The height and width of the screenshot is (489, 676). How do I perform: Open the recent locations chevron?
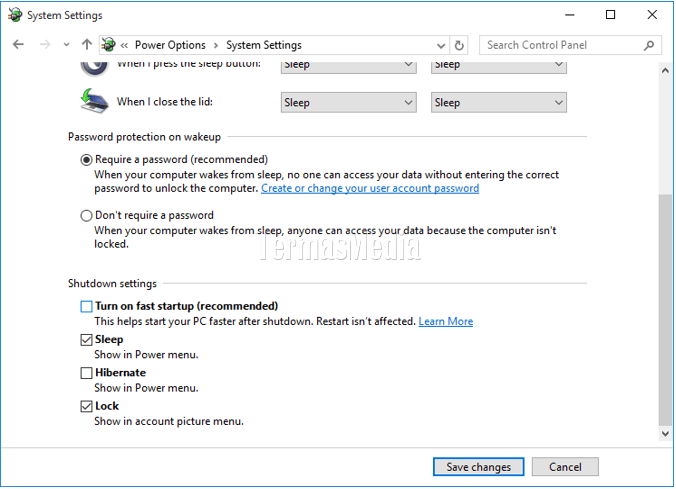click(66, 44)
